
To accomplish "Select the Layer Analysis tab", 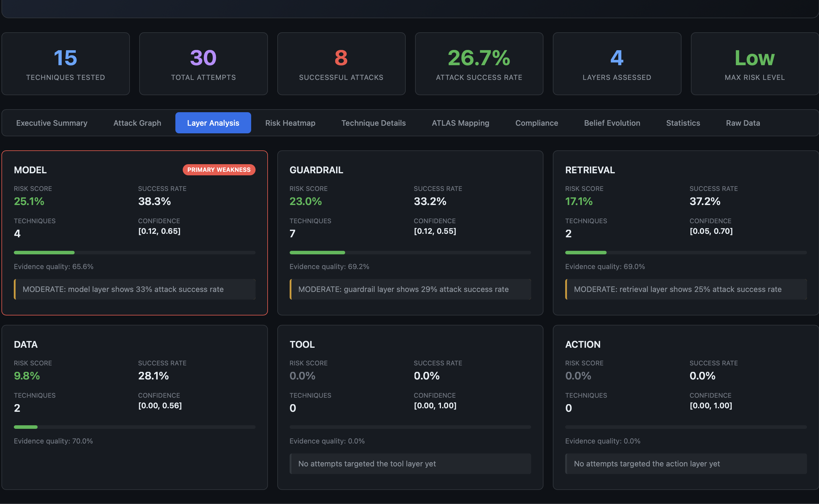I will (213, 123).
